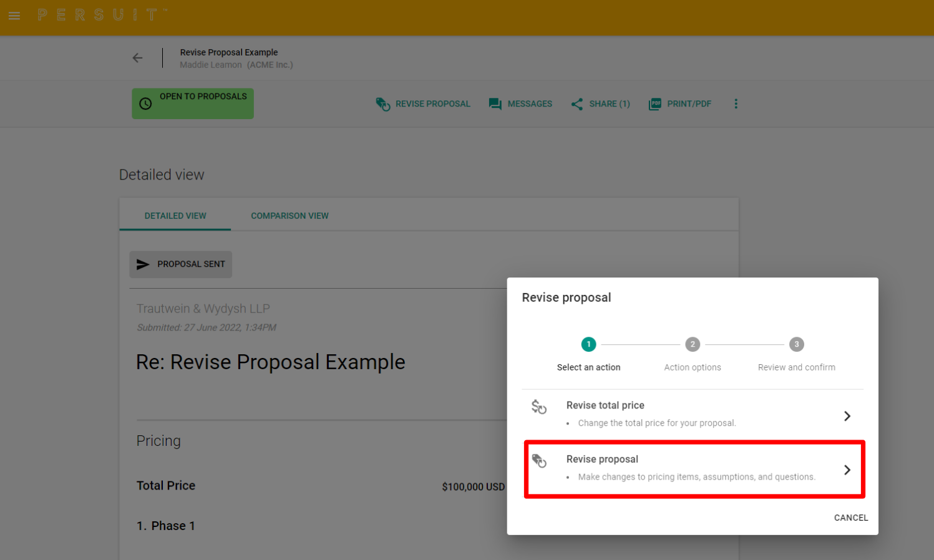Click step 3 Review and confirm

coord(796,344)
